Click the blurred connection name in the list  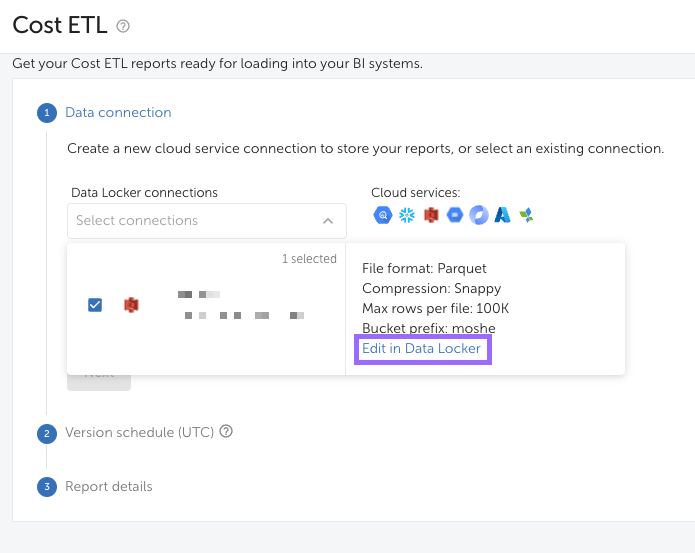(x=240, y=305)
